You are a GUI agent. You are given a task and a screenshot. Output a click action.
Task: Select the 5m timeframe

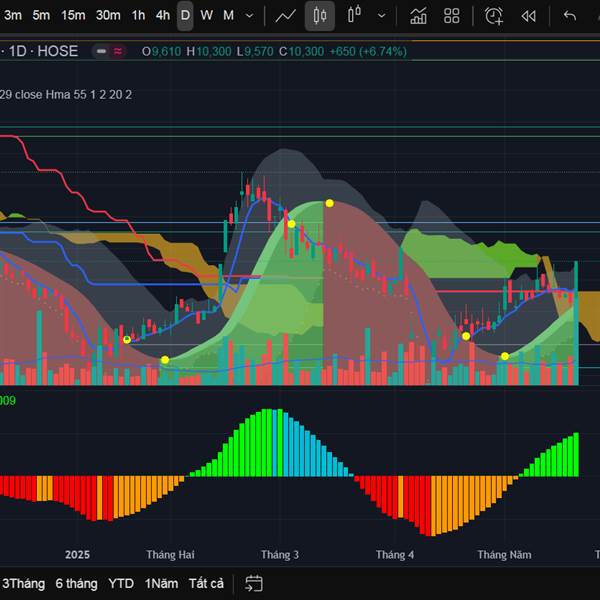41,16
